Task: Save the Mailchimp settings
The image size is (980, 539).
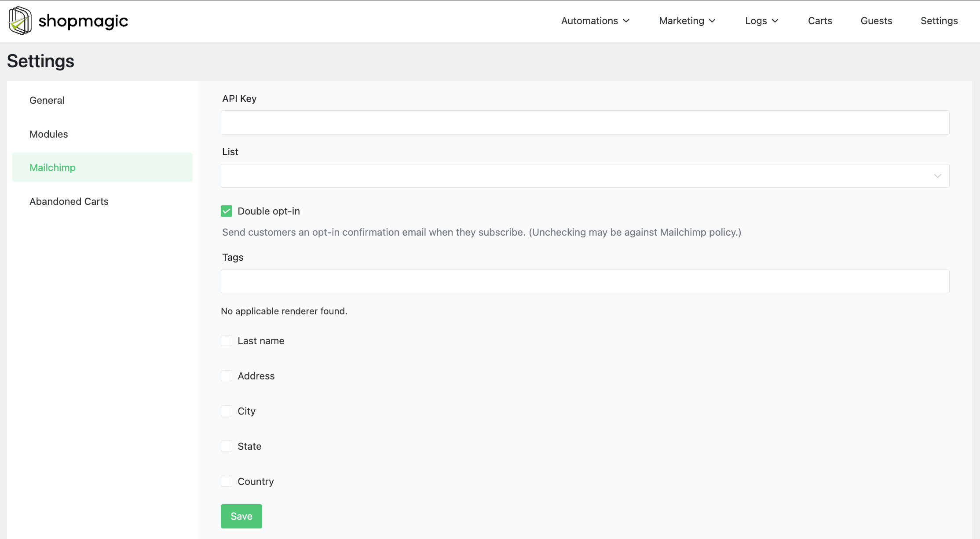Action: [241, 516]
